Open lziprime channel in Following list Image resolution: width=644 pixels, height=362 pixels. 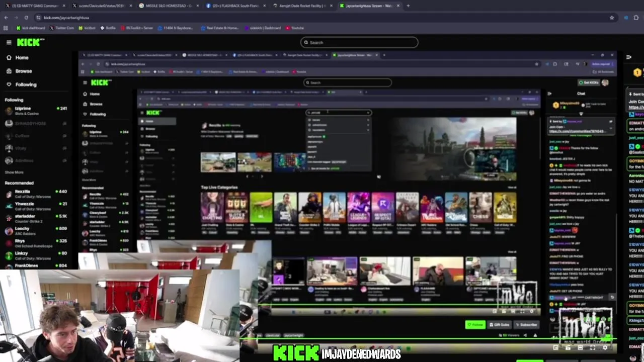[36, 111]
